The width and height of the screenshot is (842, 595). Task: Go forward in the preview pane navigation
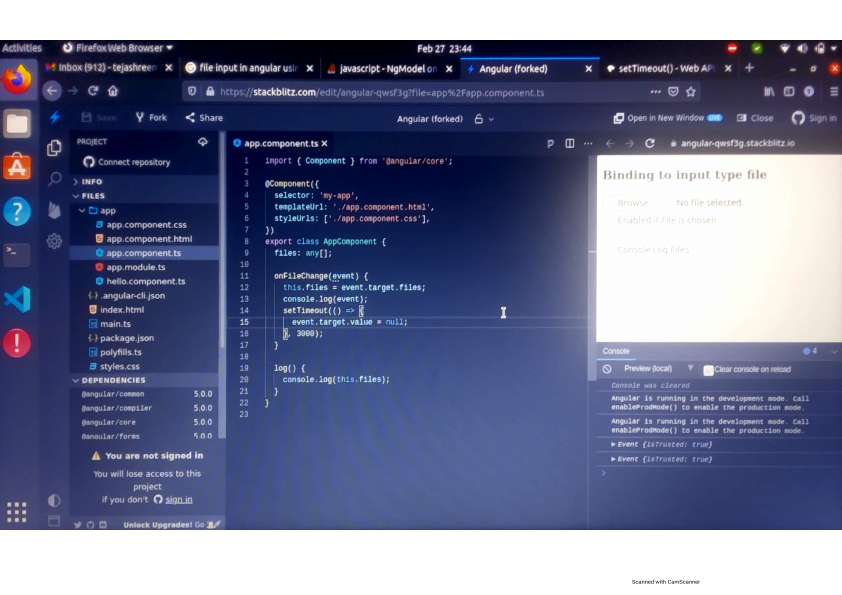pyautogui.click(x=629, y=143)
